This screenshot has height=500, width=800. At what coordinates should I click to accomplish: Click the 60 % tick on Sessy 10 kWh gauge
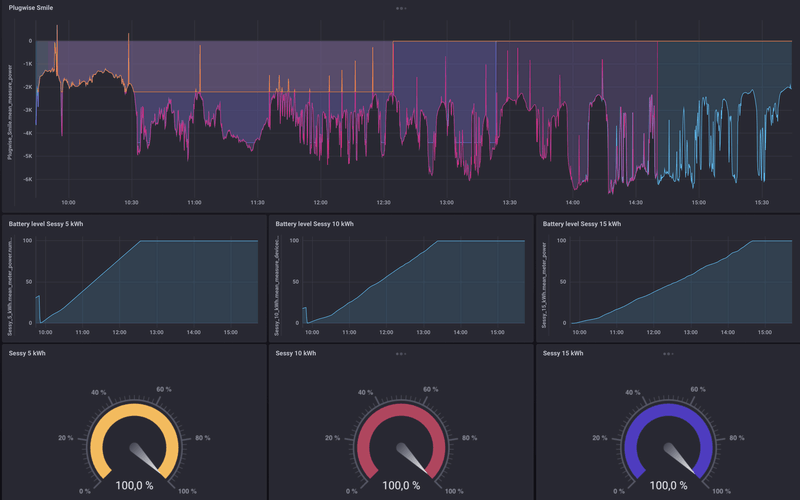(x=431, y=389)
